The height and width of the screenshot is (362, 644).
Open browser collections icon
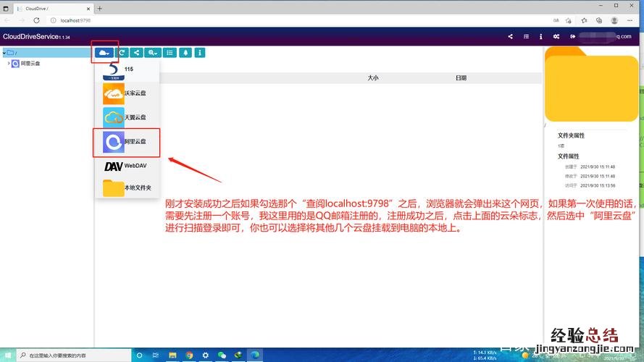pos(599,20)
